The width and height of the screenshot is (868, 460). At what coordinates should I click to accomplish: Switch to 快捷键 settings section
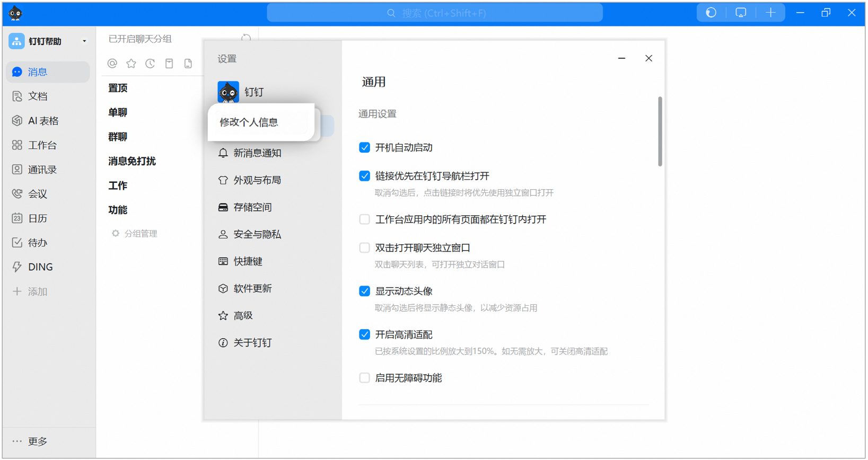click(x=248, y=261)
